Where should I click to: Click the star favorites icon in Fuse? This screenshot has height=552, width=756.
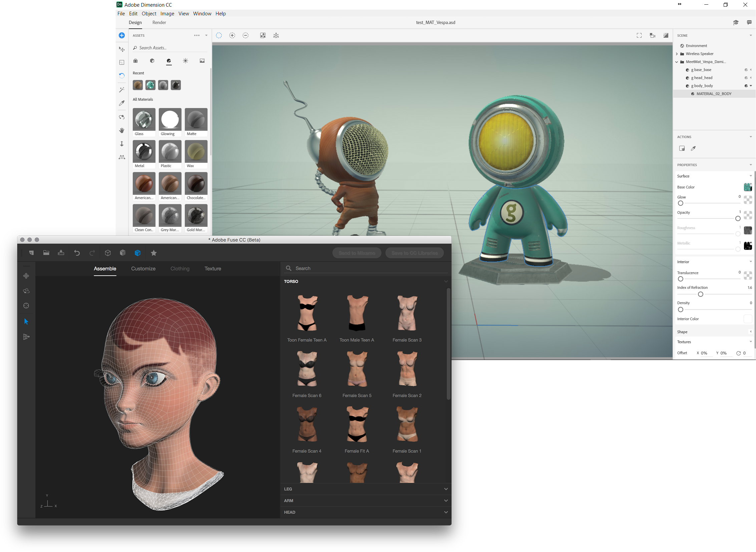[154, 253]
